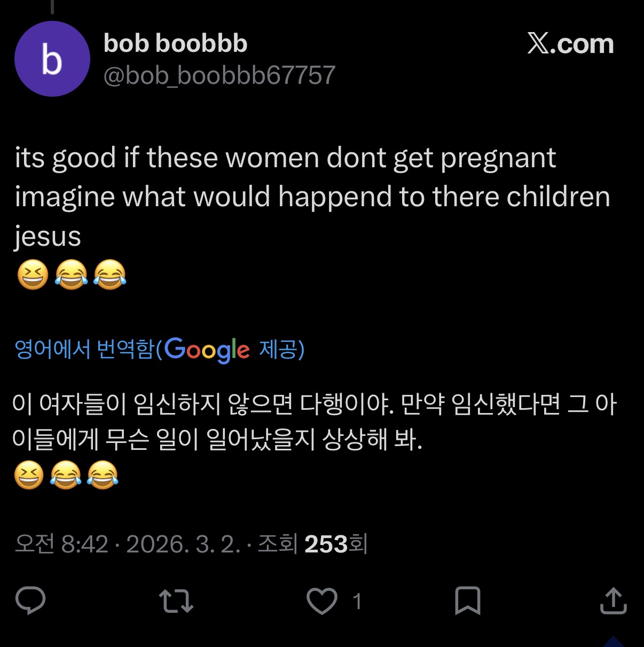
Task: Click the blue triangle at bottom-right corner
Action: point(613,642)
